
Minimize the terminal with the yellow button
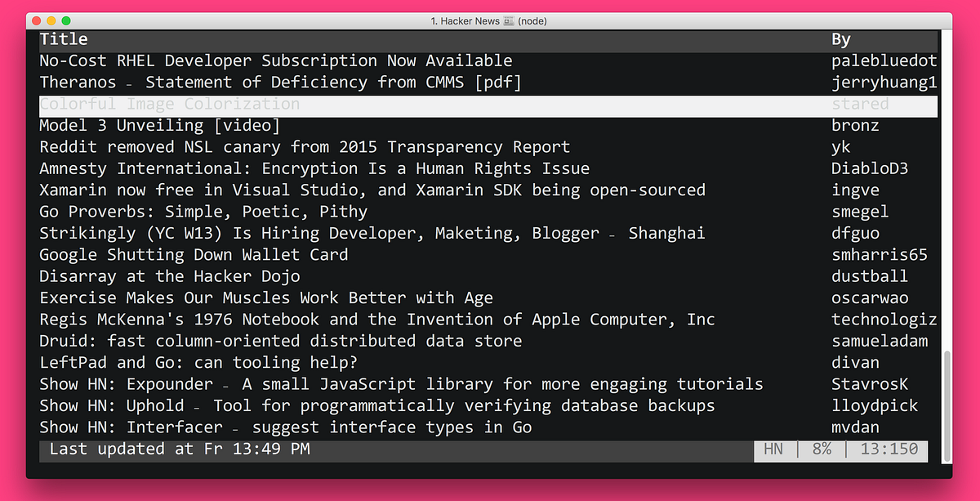[x=51, y=20]
